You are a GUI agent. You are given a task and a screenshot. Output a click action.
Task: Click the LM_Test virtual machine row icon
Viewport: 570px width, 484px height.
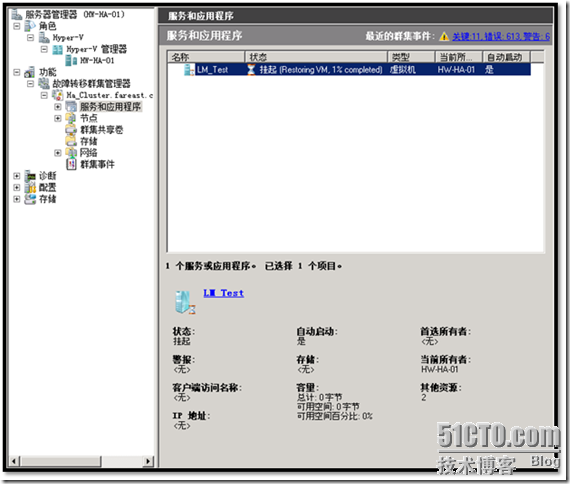pyautogui.click(x=189, y=69)
